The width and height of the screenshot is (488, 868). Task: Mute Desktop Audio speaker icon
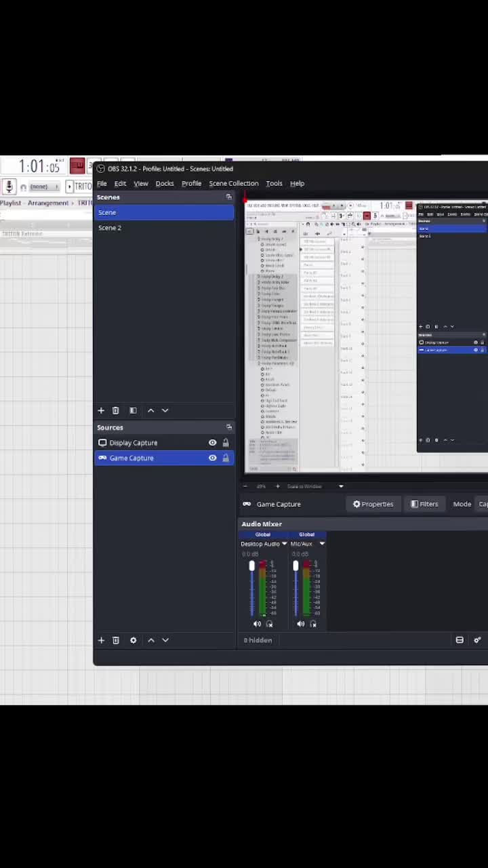[x=257, y=624]
